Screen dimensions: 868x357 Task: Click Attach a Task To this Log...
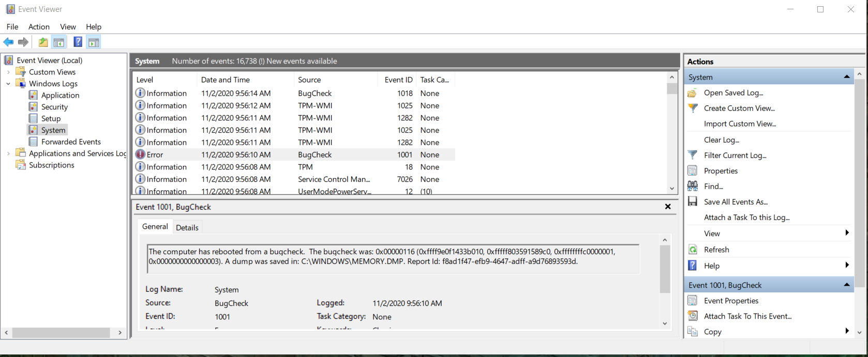pyautogui.click(x=746, y=218)
